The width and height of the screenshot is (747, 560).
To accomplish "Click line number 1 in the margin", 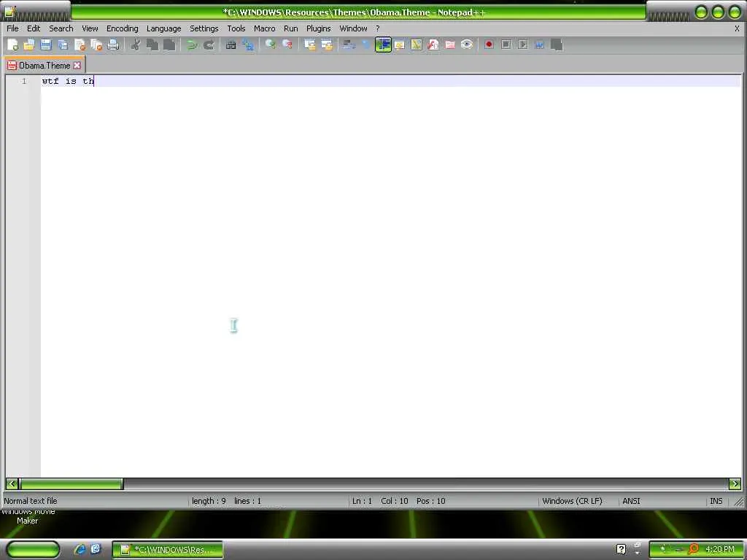I will click(24, 82).
